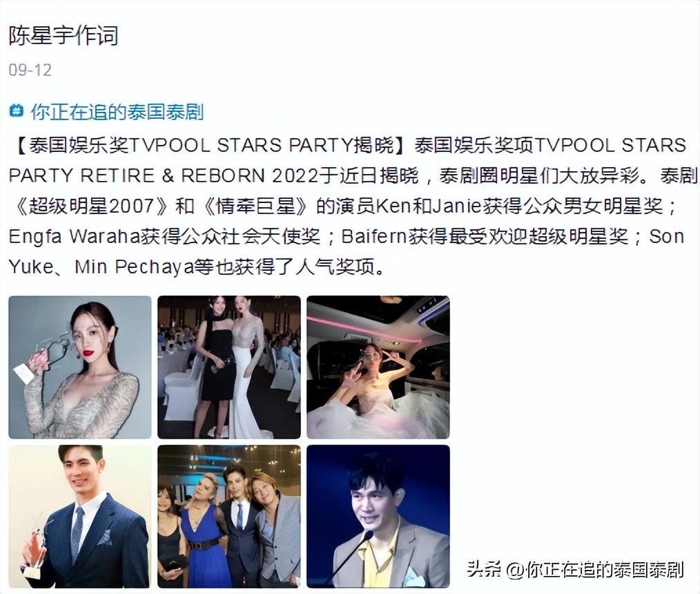Open group photo with woman in blue dress
This screenshot has height=594, width=700.
coord(229,516)
